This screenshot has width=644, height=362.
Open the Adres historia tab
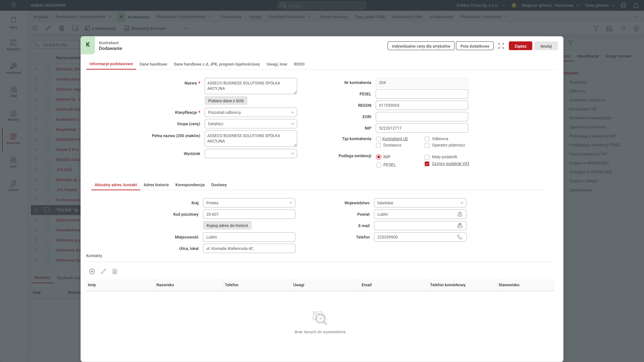pos(156,185)
